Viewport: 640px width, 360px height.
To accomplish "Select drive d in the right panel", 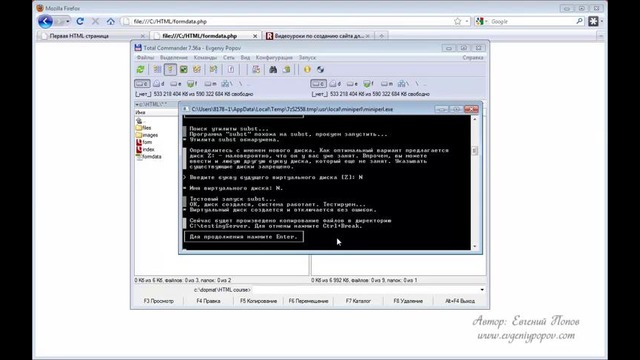I will point(335,84).
